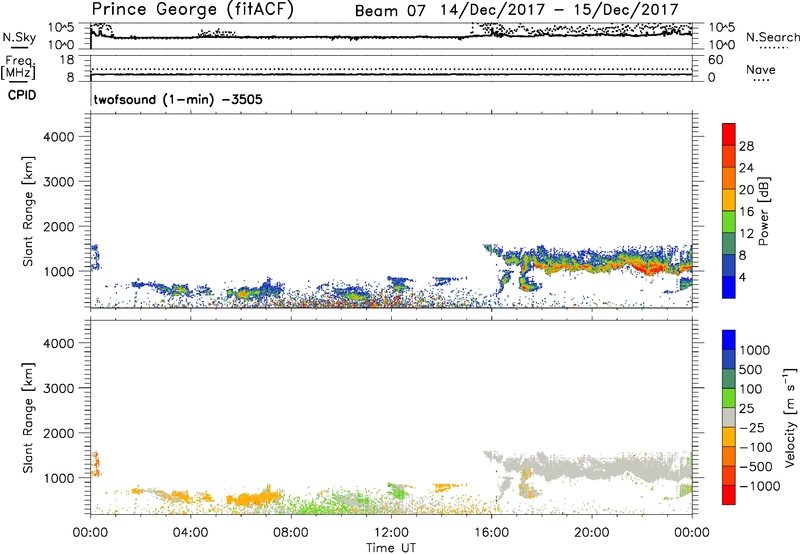This screenshot has width=800, height=554.
Task: Click the 'Power [dB]' color bar label
Action: (x=763, y=211)
